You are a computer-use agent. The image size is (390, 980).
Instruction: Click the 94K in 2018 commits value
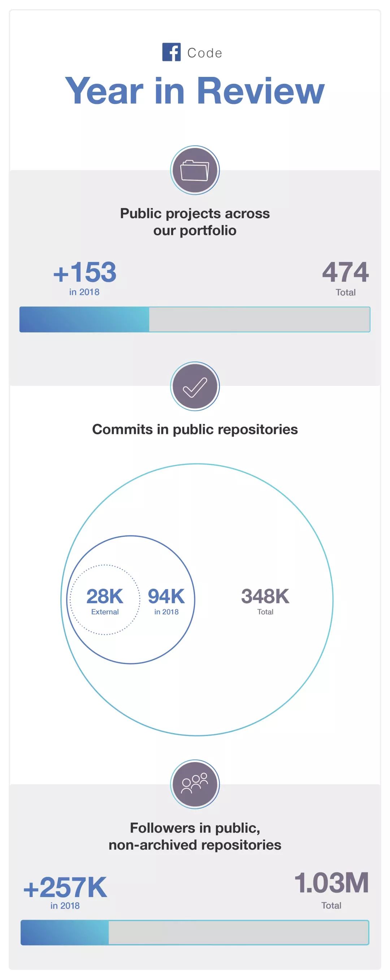click(166, 597)
